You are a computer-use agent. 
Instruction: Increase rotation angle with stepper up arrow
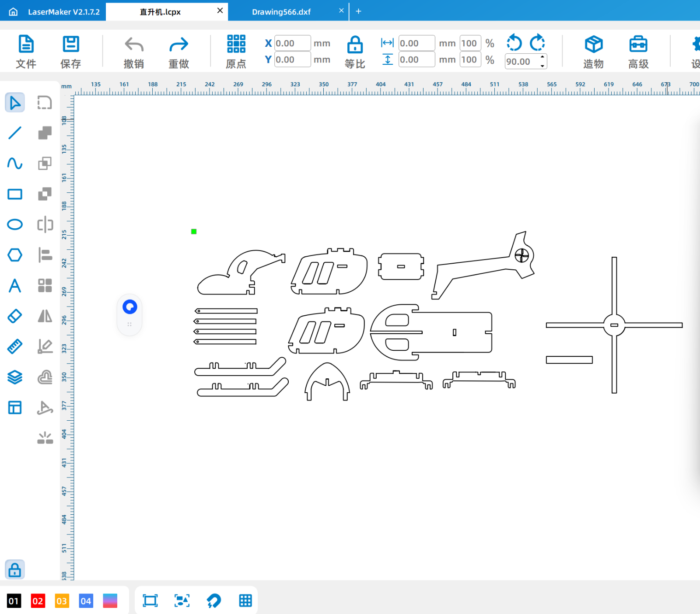542,57
